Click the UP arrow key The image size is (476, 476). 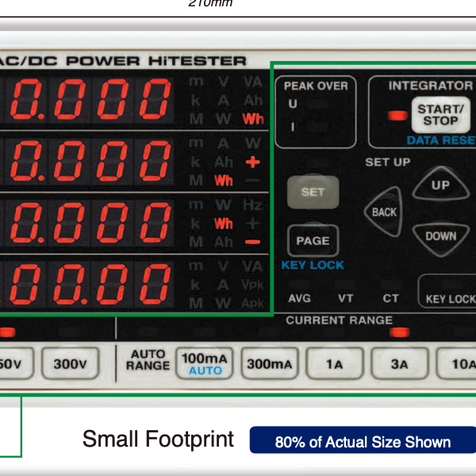coord(441,184)
